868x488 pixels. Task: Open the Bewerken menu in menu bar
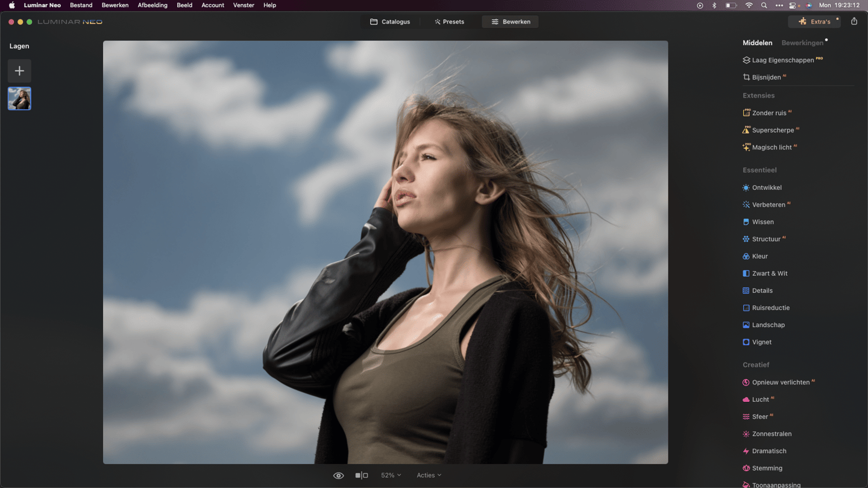115,5
